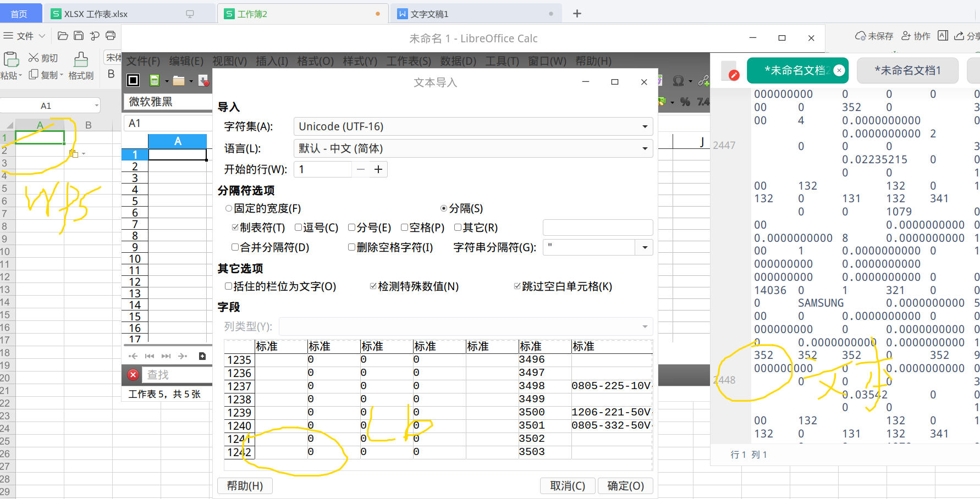Click 其它 custom separator text field

pos(598,228)
